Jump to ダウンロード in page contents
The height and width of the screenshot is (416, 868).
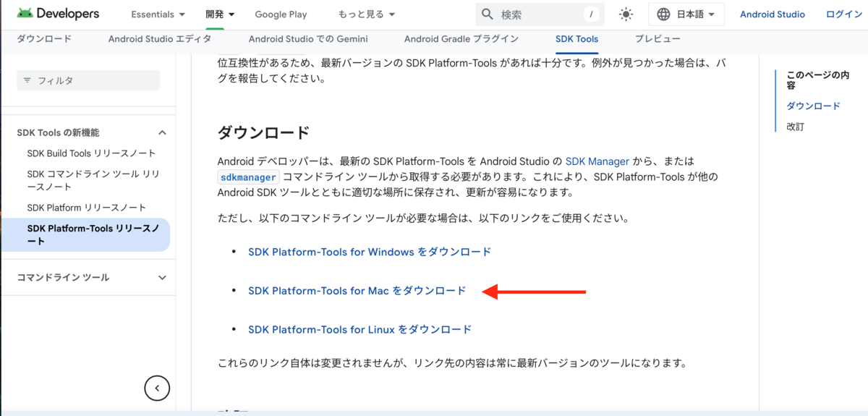[x=813, y=106]
